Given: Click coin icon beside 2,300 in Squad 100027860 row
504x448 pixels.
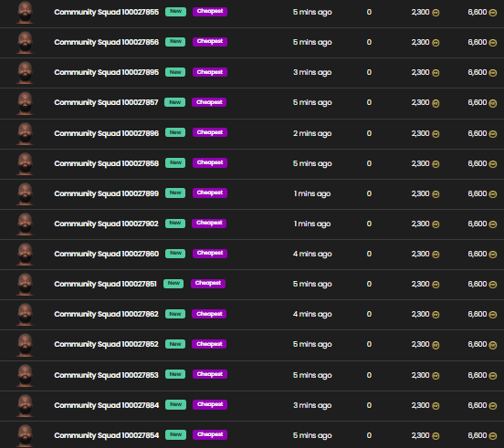Looking at the screenshot, I should (x=436, y=255).
